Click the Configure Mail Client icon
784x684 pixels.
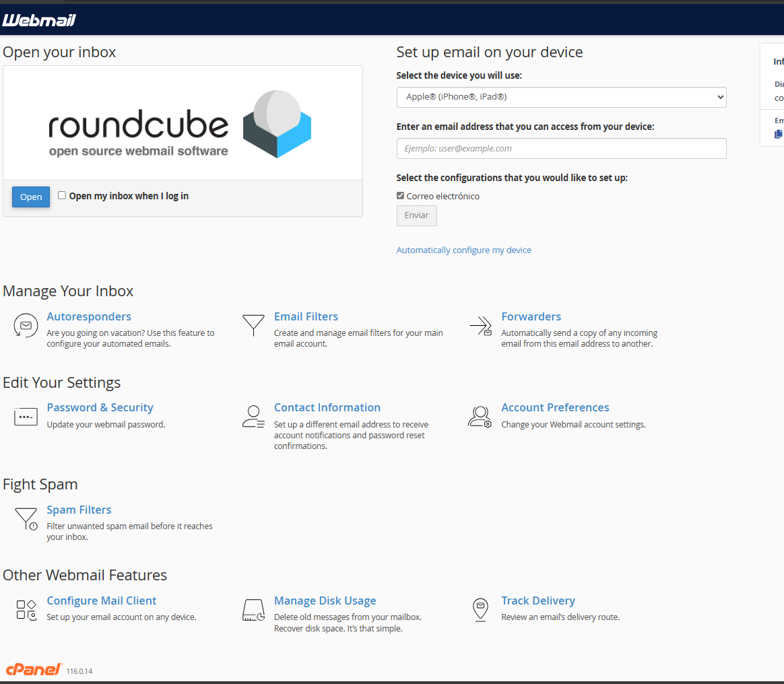click(x=26, y=610)
